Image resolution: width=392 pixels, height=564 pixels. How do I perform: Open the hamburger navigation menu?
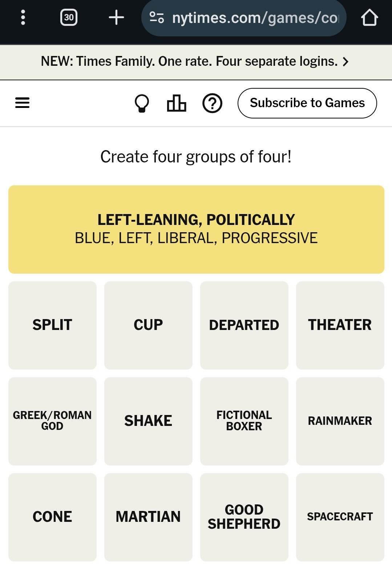(x=22, y=103)
